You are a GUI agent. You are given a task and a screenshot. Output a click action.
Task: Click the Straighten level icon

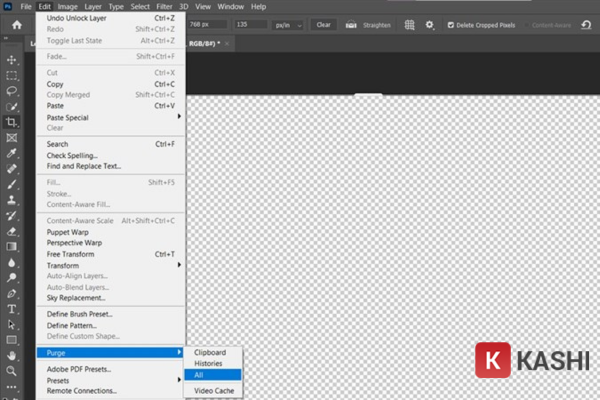(x=351, y=25)
